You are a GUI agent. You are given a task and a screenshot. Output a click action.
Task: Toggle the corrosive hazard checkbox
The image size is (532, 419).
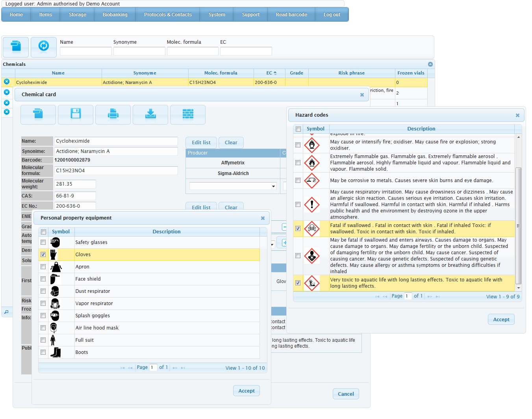click(298, 181)
